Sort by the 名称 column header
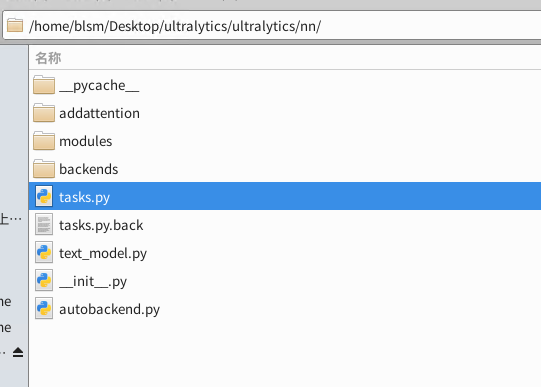Screen dimensions: 541x387 tap(48, 58)
